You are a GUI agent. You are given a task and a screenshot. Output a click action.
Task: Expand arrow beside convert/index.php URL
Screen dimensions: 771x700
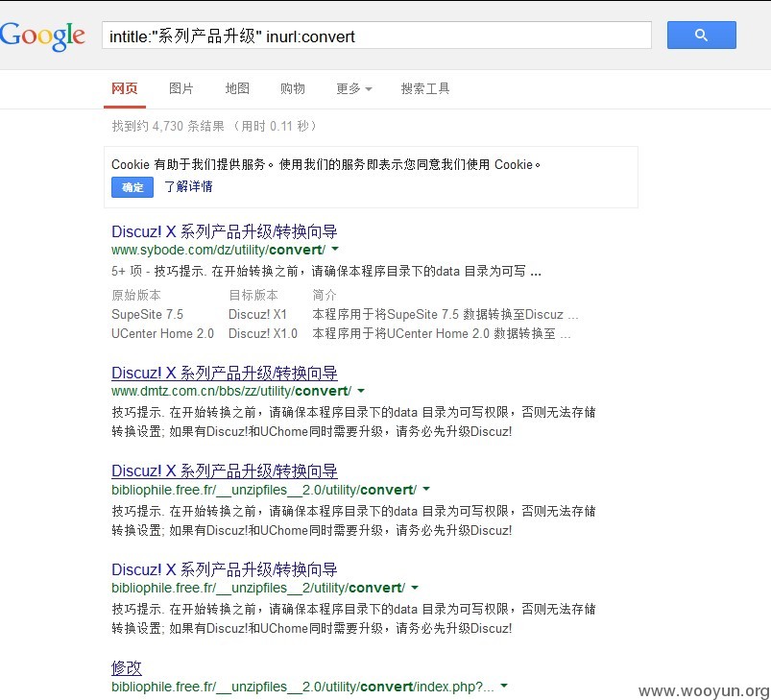[503, 686]
